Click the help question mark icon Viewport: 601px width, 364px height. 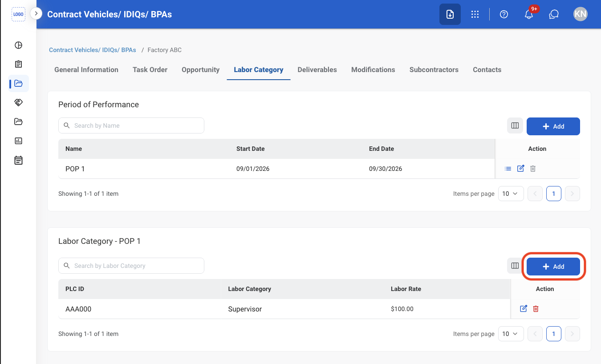(x=504, y=14)
